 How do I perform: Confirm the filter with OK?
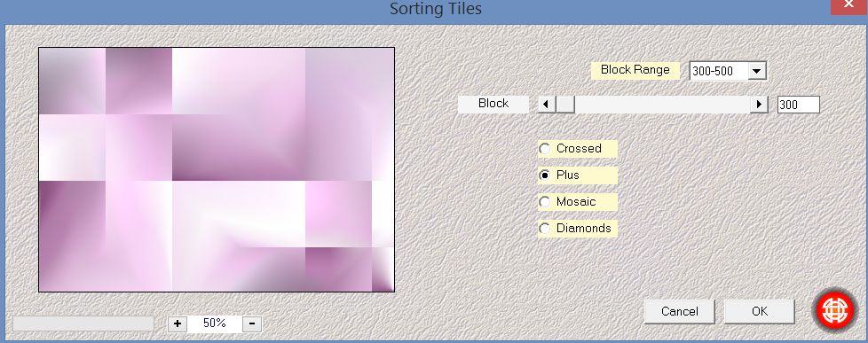(x=760, y=311)
